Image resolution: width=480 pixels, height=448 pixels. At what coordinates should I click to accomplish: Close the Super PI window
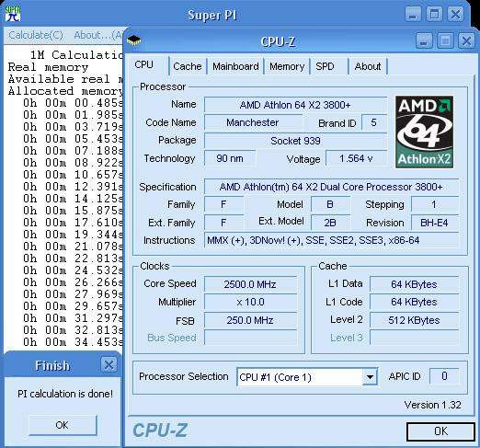point(455,14)
